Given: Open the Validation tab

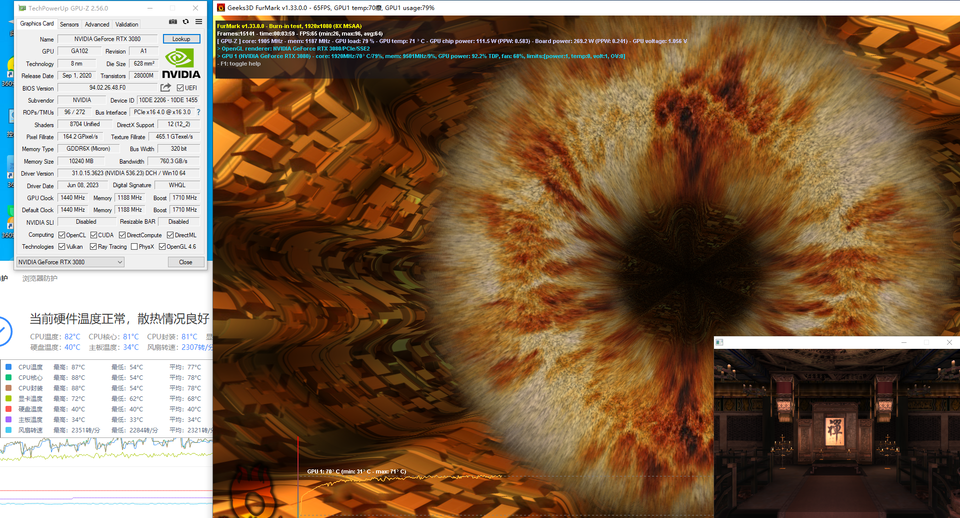Looking at the screenshot, I should coord(127,24).
